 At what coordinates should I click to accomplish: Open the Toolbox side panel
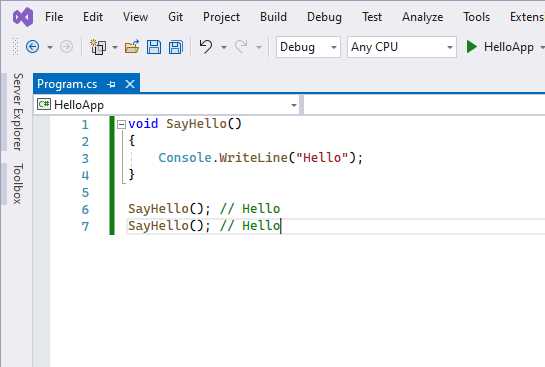pyautogui.click(x=18, y=183)
